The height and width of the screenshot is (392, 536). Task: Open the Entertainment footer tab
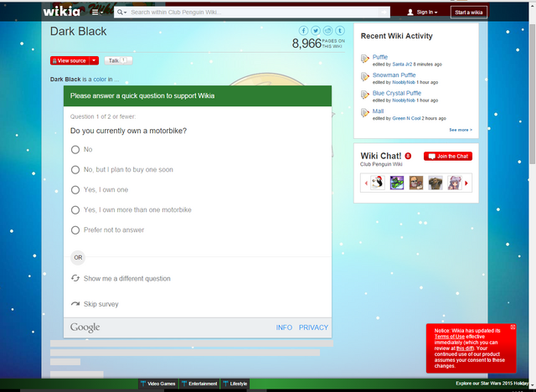(200, 384)
